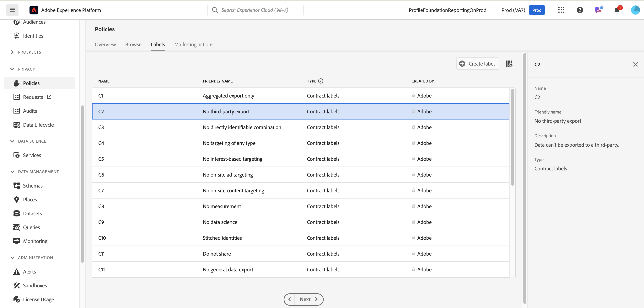
Task: Open user profile avatar
Action: coord(635,10)
